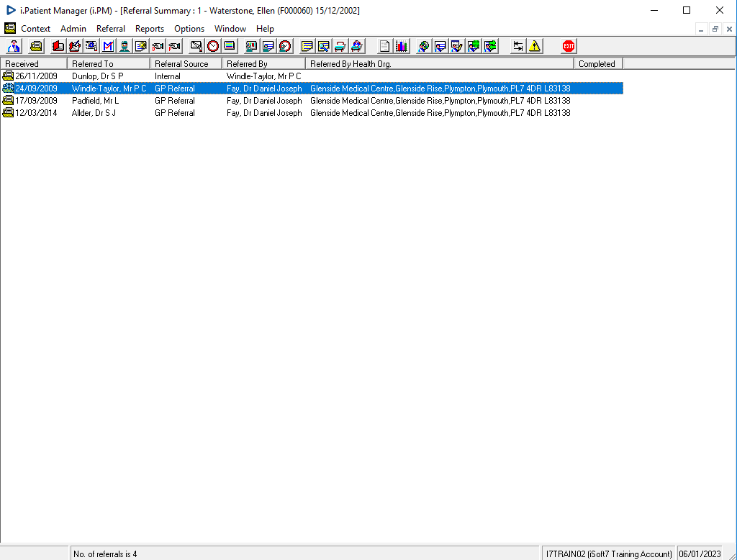
Task: Click the red clock toolbar icon
Action: coord(213,46)
